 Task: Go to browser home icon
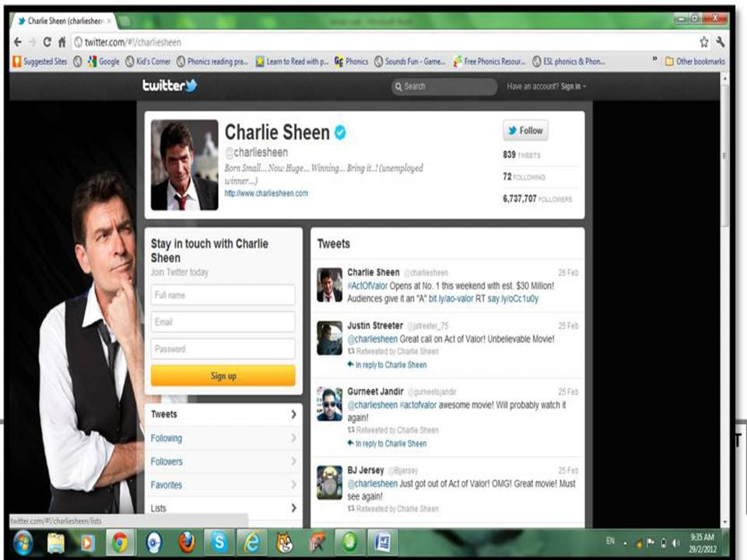[62, 42]
